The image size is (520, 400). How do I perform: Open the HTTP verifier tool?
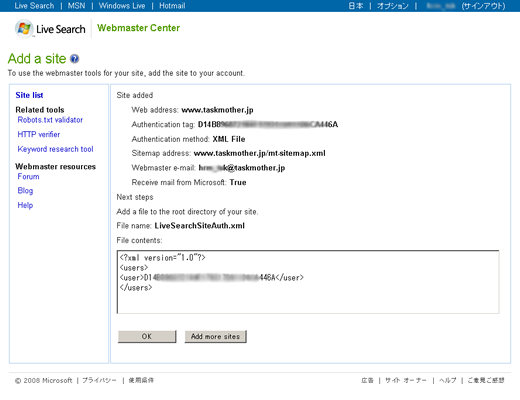point(39,134)
